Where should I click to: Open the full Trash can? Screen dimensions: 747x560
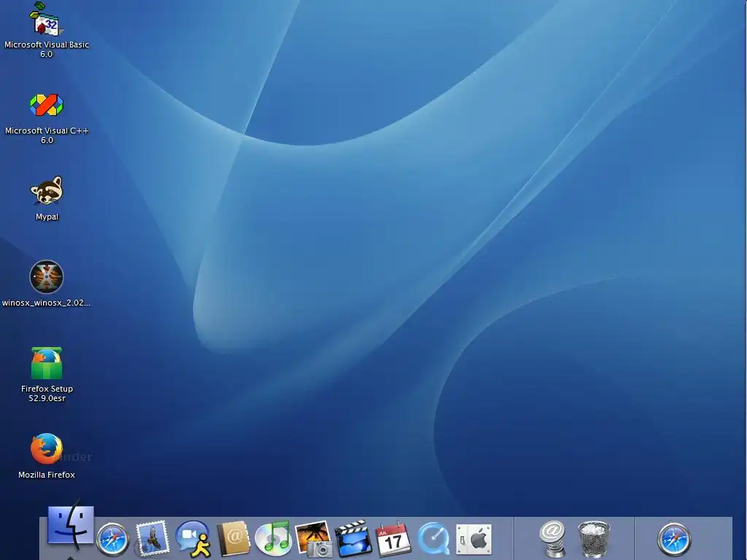click(594, 539)
